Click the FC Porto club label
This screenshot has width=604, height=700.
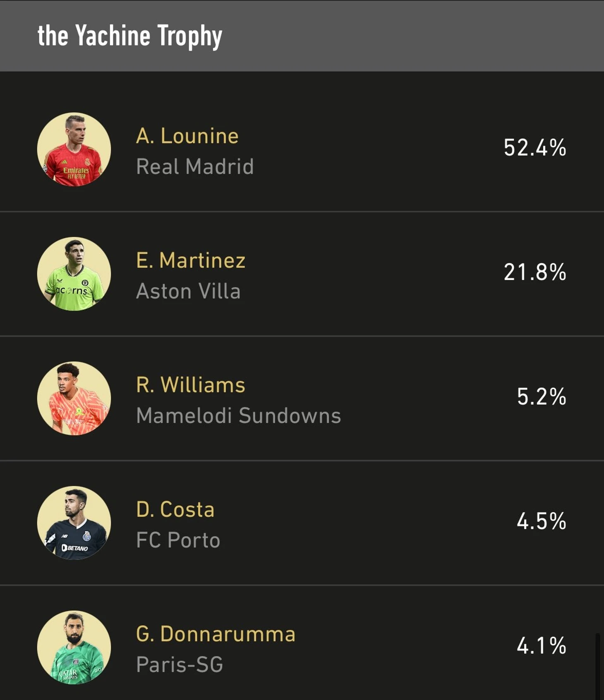click(x=178, y=540)
